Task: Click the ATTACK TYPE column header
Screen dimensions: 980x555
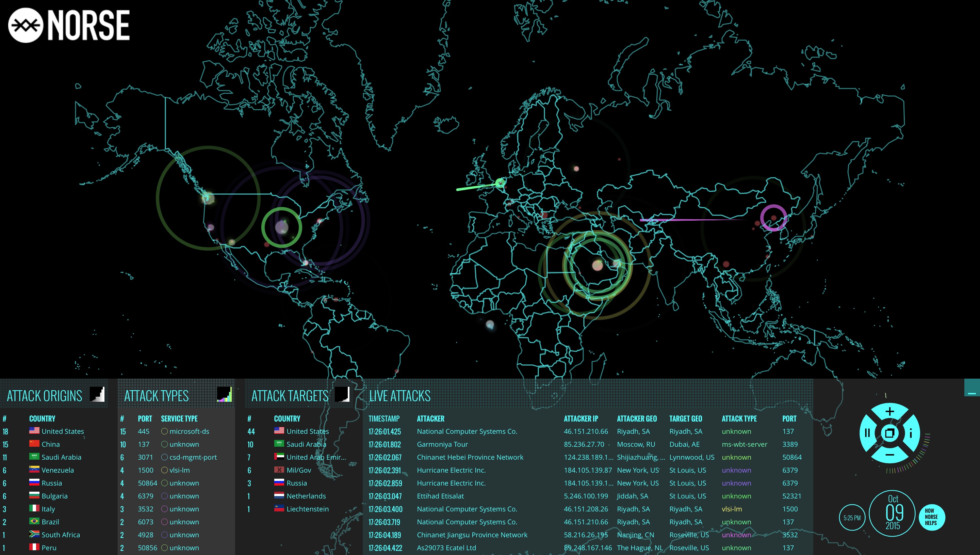Action: (739, 418)
